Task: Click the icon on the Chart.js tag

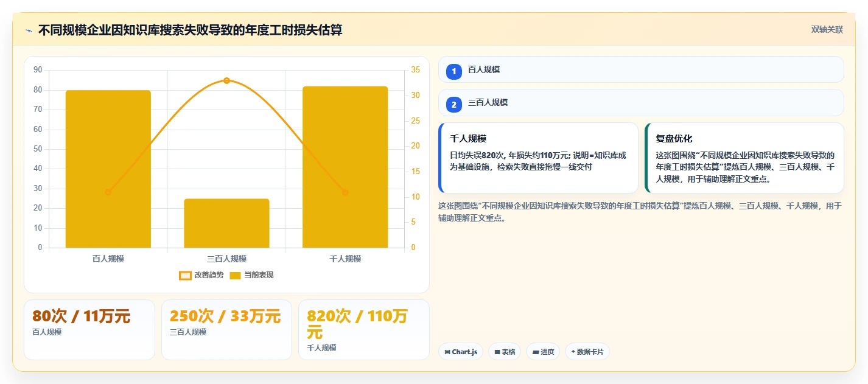Action: point(447,352)
